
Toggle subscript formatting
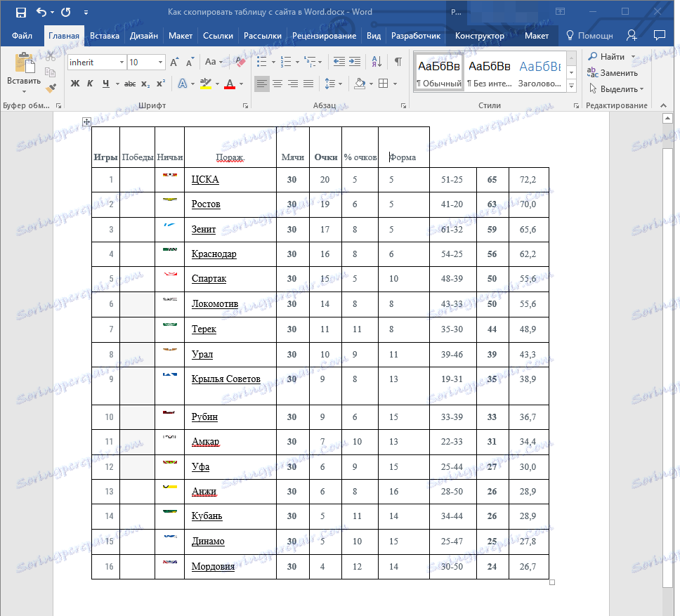coord(145,84)
